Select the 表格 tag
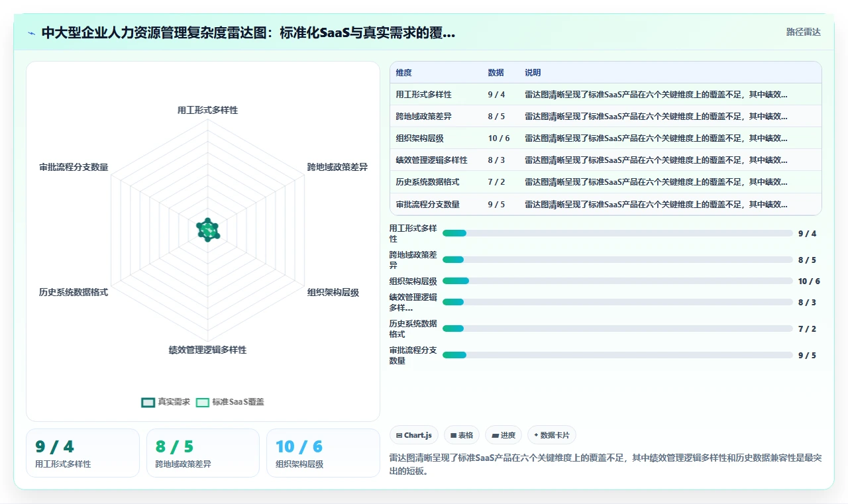Viewport: 848px width, 504px height. coord(462,435)
